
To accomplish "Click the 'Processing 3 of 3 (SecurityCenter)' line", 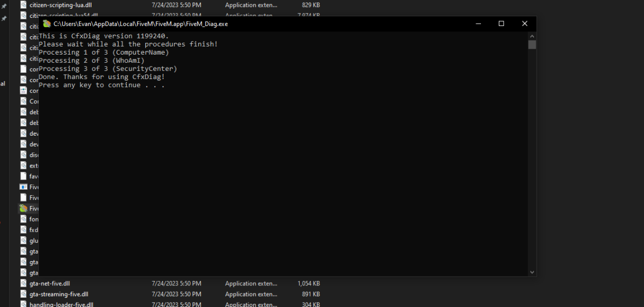I will [x=108, y=69].
